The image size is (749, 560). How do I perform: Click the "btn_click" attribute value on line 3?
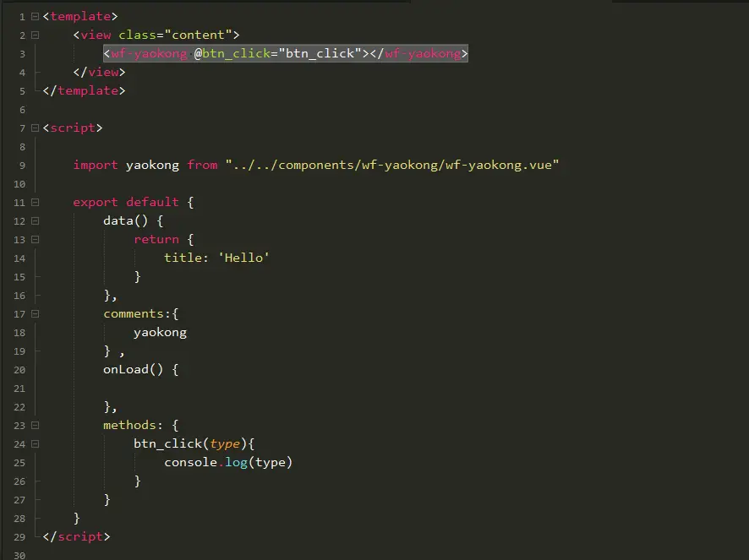pos(320,53)
